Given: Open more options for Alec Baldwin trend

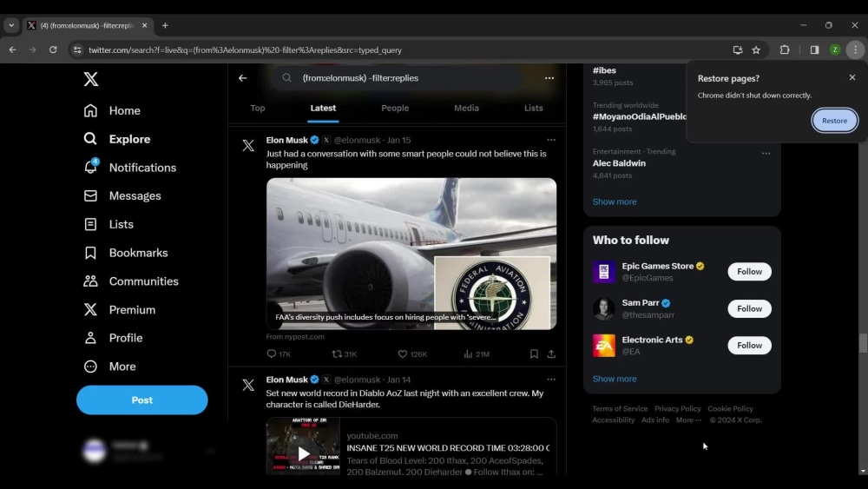Looking at the screenshot, I should click(766, 154).
